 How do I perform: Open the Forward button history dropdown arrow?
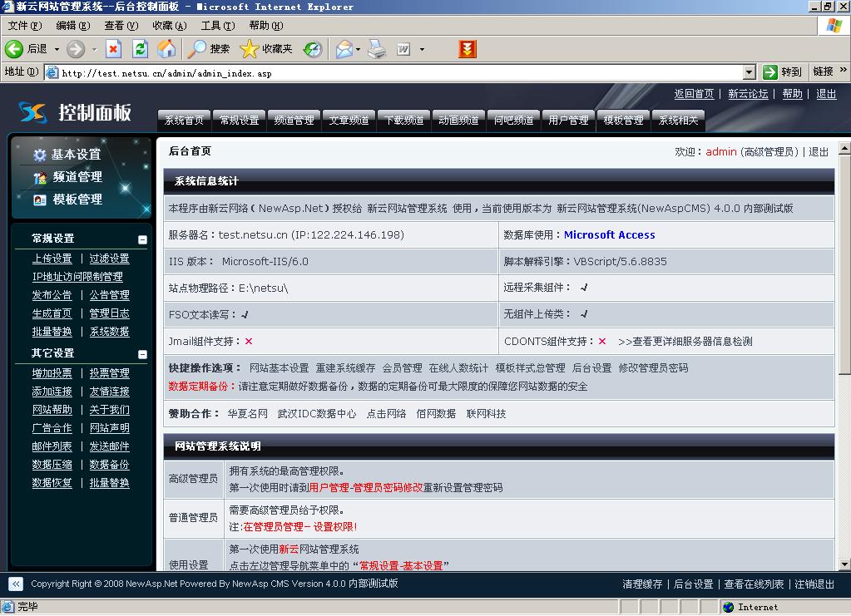(94, 49)
